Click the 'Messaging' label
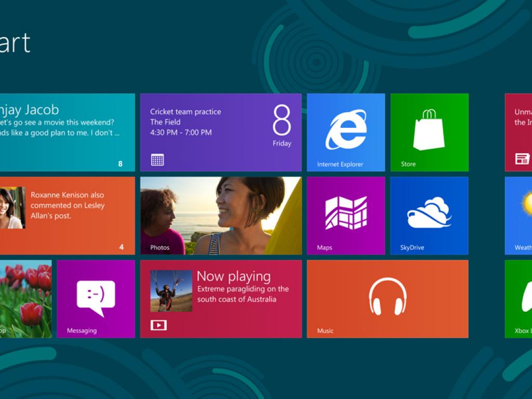The height and width of the screenshot is (399, 532). 82,330
